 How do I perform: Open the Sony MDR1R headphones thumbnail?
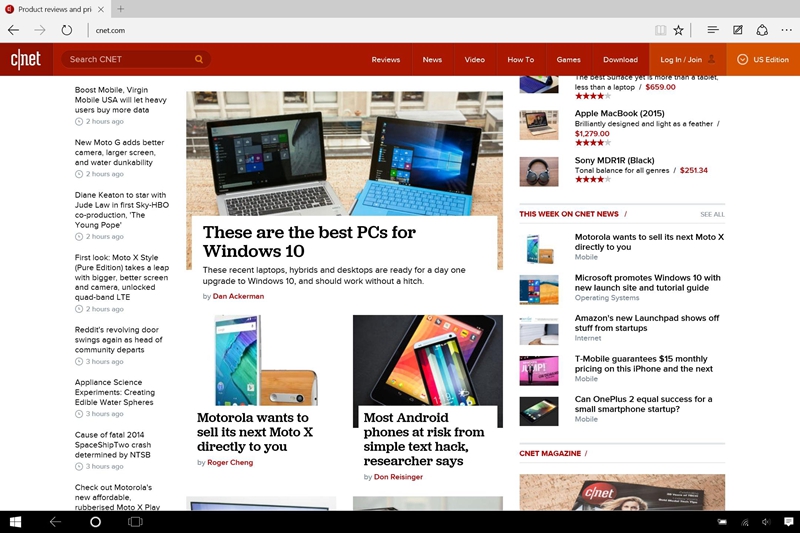click(539, 171)
